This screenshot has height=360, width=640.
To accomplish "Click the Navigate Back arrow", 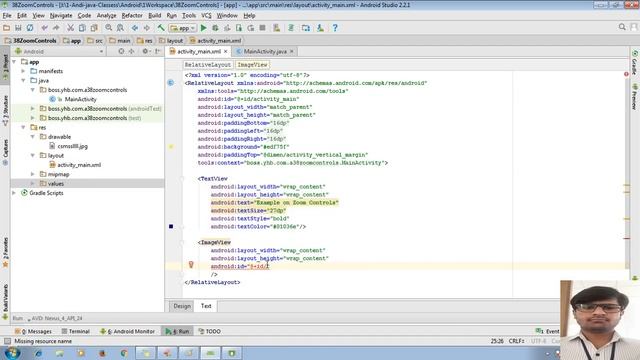I will click(135, 28).
